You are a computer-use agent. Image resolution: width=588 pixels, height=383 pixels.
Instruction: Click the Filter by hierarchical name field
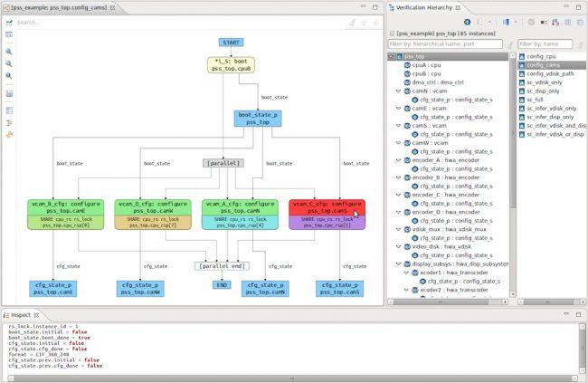tap(445, 44)
